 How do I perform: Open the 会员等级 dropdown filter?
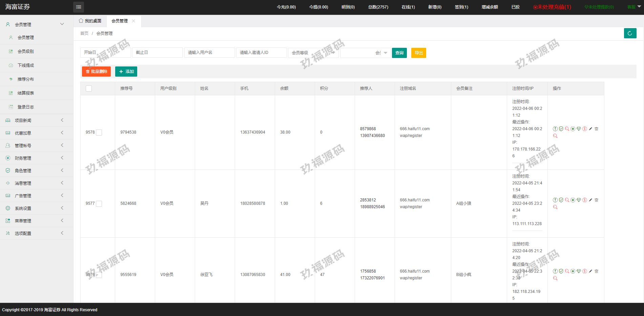pos(313,53)
